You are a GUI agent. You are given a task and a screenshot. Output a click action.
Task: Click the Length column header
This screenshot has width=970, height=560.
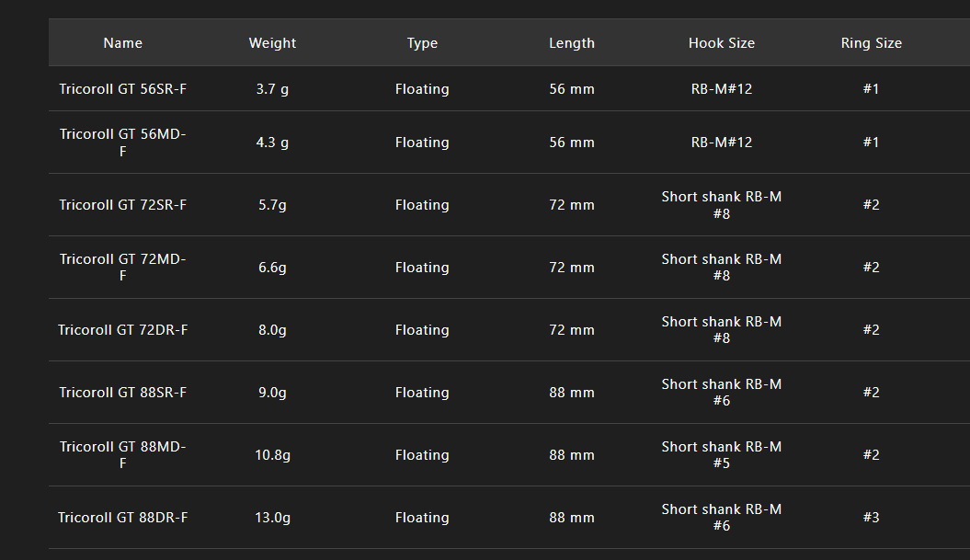[572, 42]
